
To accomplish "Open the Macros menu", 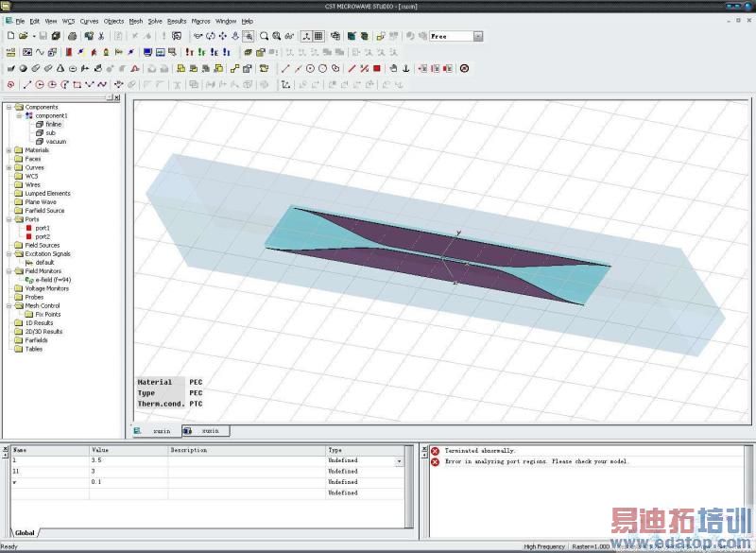I will tap(200, 20).
